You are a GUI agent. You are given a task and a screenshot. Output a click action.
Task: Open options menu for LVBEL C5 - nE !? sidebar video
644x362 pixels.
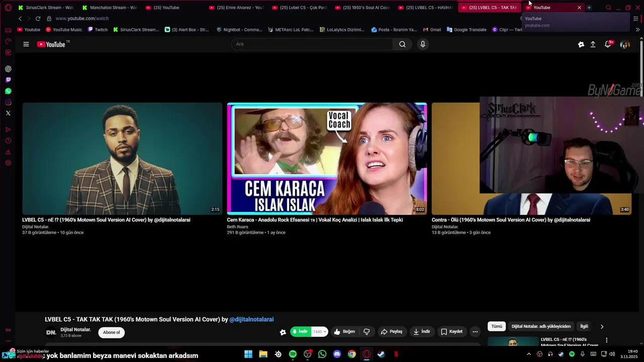(x=606, y=340)
